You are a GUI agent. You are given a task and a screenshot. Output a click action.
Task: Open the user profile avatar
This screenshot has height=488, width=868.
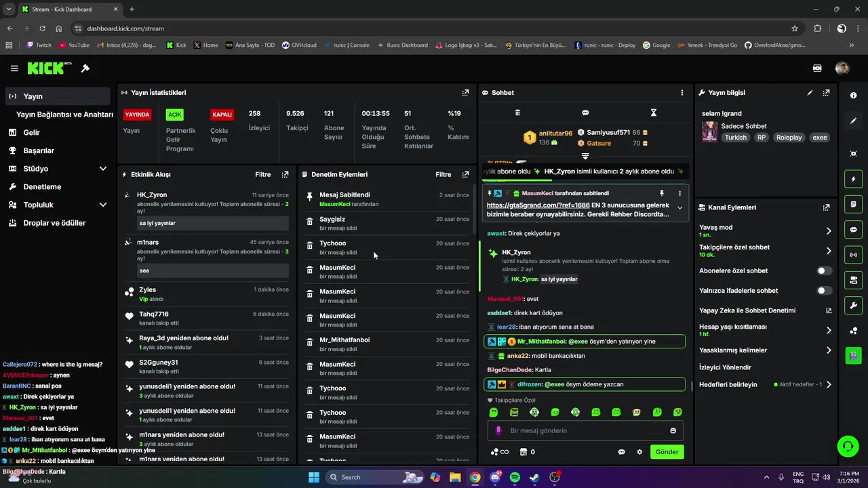[842, 68]
